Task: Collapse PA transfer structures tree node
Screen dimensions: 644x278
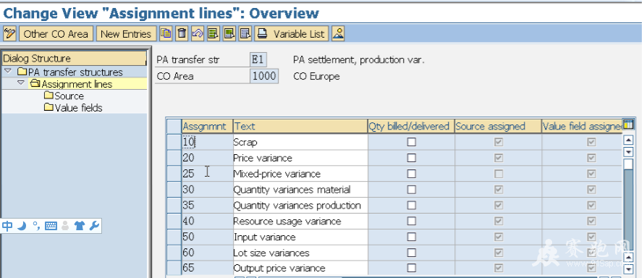Action: [x=7, y=72]
